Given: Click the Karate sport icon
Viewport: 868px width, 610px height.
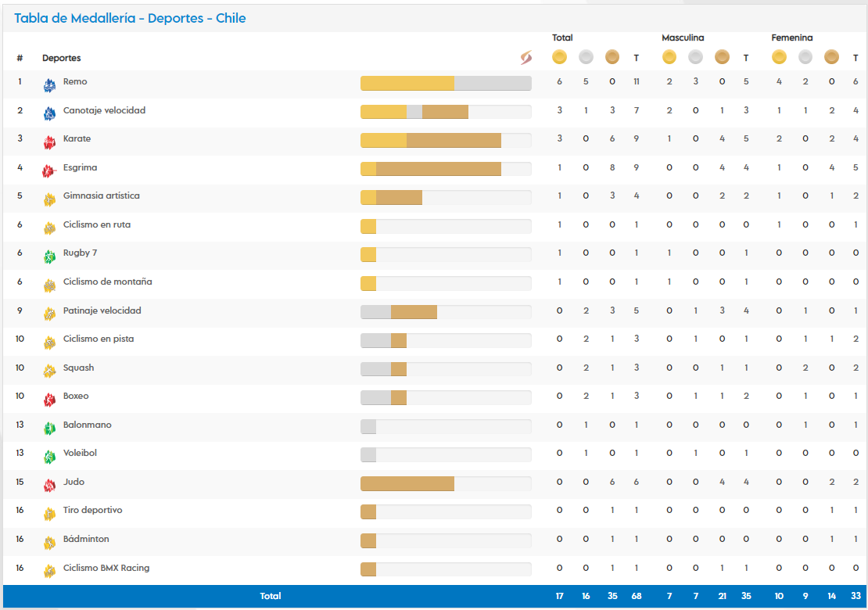Looking at the screenshot, I should (49, 142).
